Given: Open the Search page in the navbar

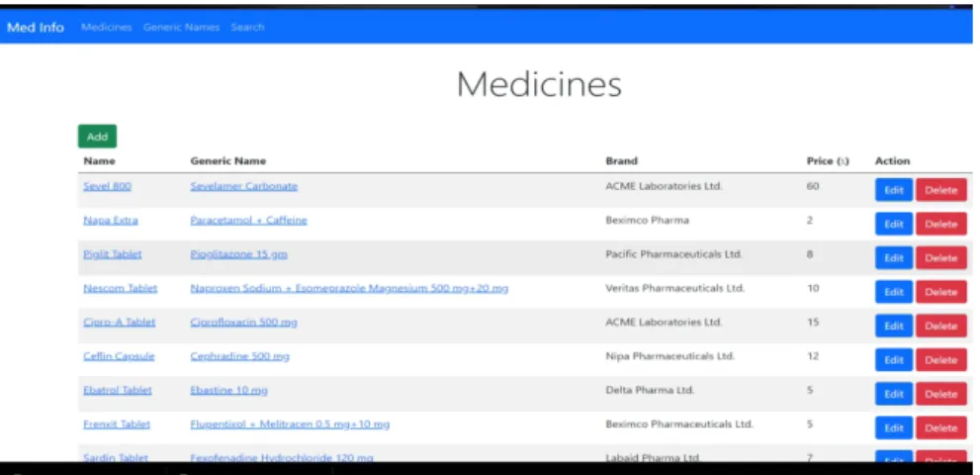Looking at the screenshot, I should point(247,28).
